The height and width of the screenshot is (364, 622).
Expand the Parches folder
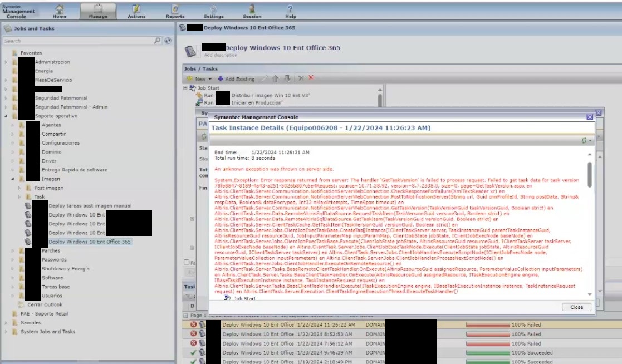coord(13,251)
